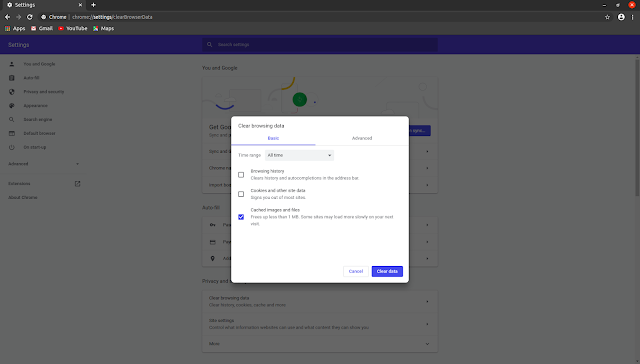This screenshot has height=364, width=640.
Task: Select You and Google in sidebar
Action: 39,64
